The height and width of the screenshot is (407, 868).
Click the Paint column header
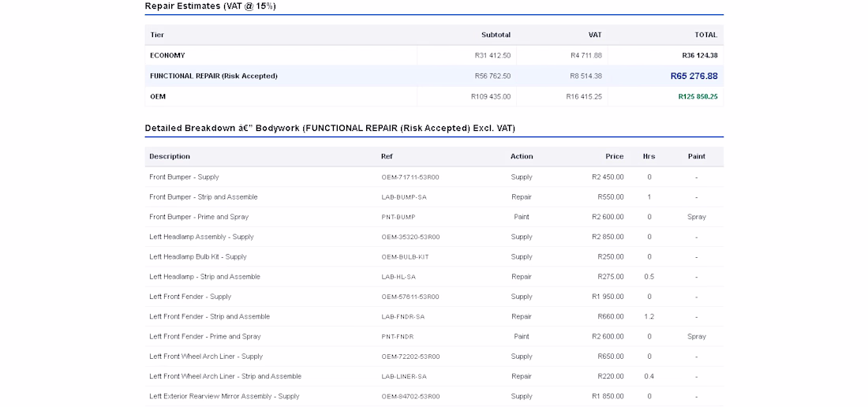(x=697, y=156)
